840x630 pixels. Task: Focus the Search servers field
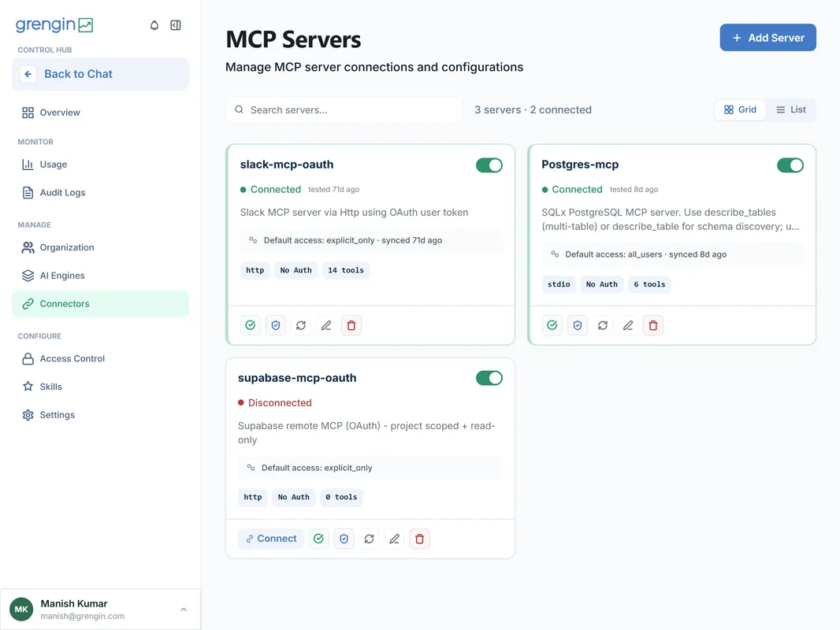tap(344, 109)
